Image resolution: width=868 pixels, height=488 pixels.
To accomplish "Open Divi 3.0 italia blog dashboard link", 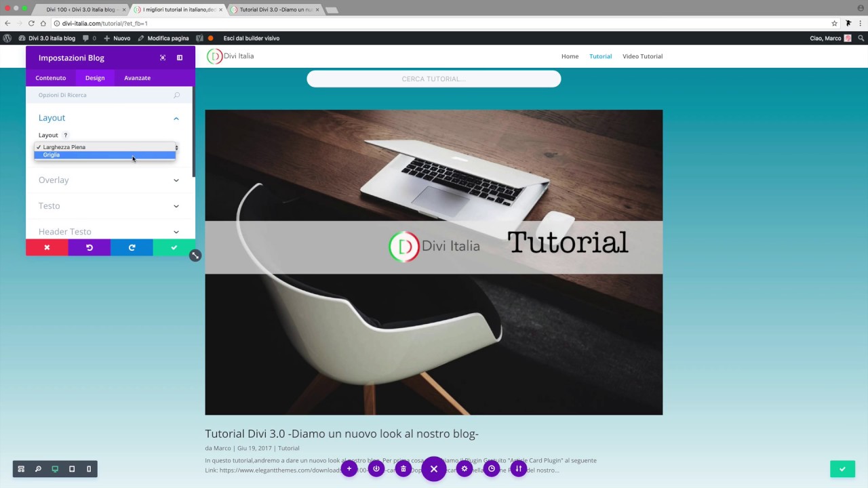I will tap(47, 38).
